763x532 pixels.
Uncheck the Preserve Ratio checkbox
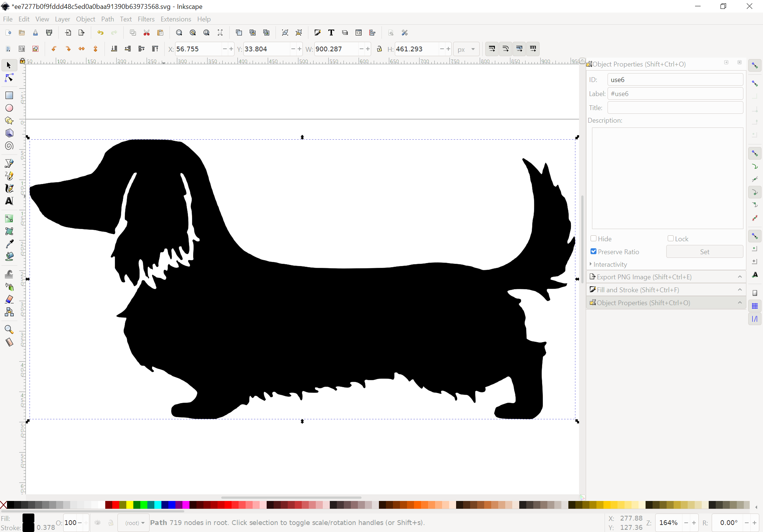[593, 252]
